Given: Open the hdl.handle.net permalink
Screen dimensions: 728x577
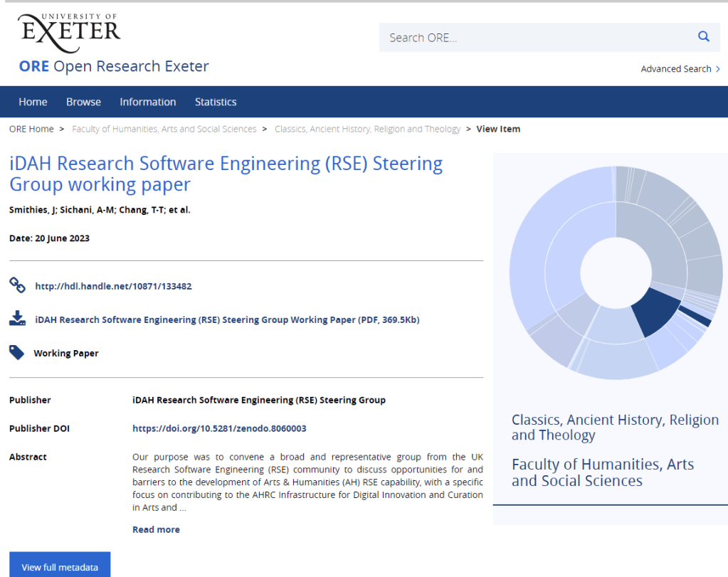Looking at the screenshot, I should tap(113, 286).
